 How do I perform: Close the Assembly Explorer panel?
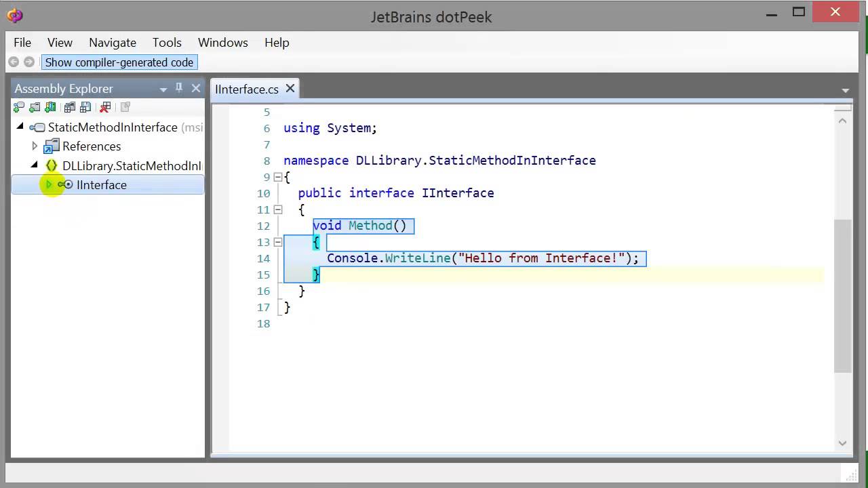196,88
